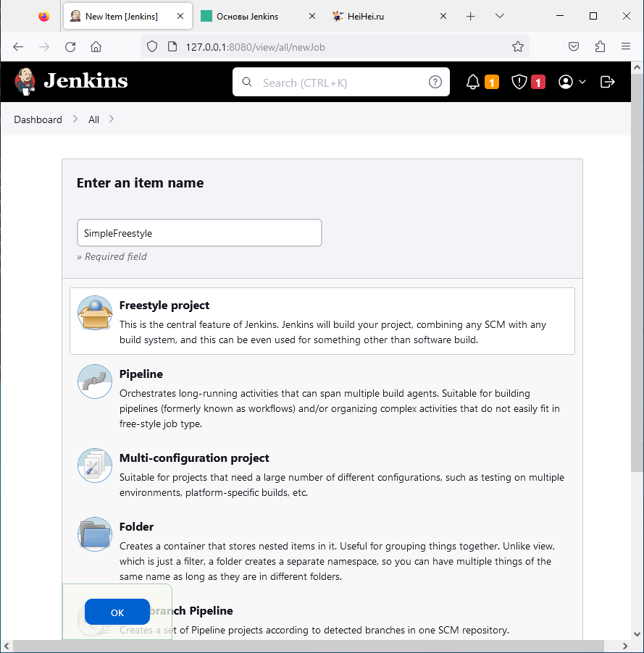Reload the page with the refresh icon
Image resolution: width=644 pixels, height=653 pixels.
pos(70,46)
